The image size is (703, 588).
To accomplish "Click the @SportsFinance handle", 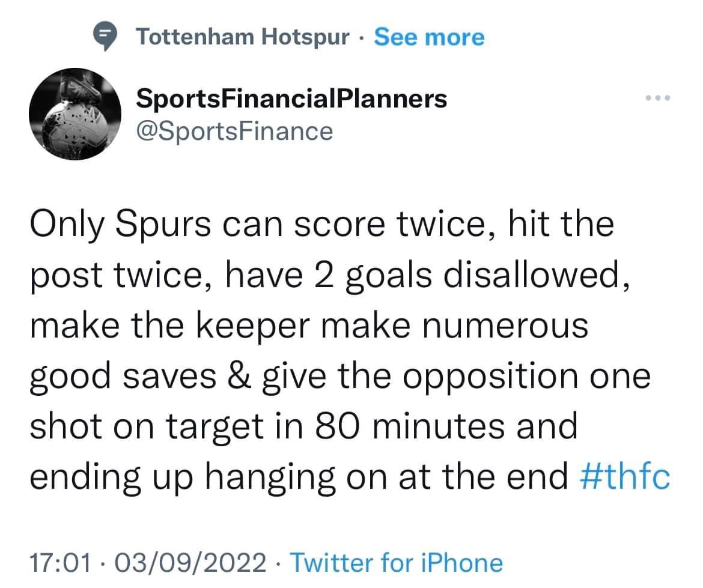I will click(x=234, y=132).
